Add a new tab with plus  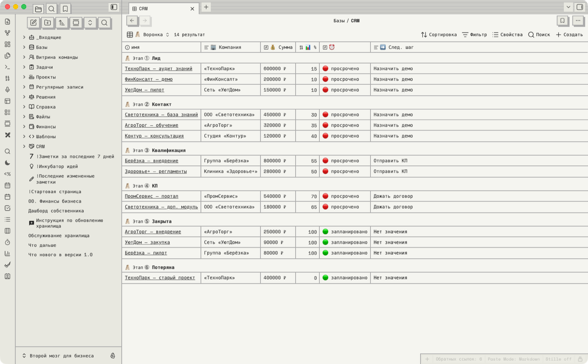click(206, 7)
